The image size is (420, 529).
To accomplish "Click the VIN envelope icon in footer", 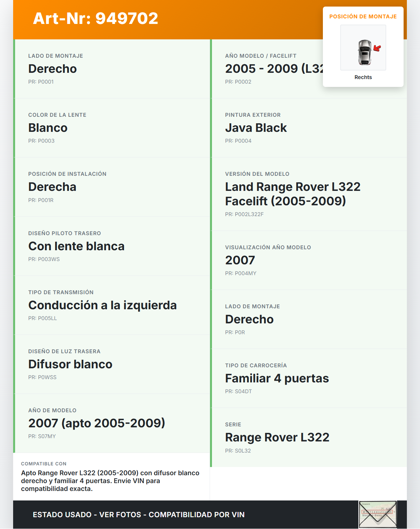I will [378, 514].
